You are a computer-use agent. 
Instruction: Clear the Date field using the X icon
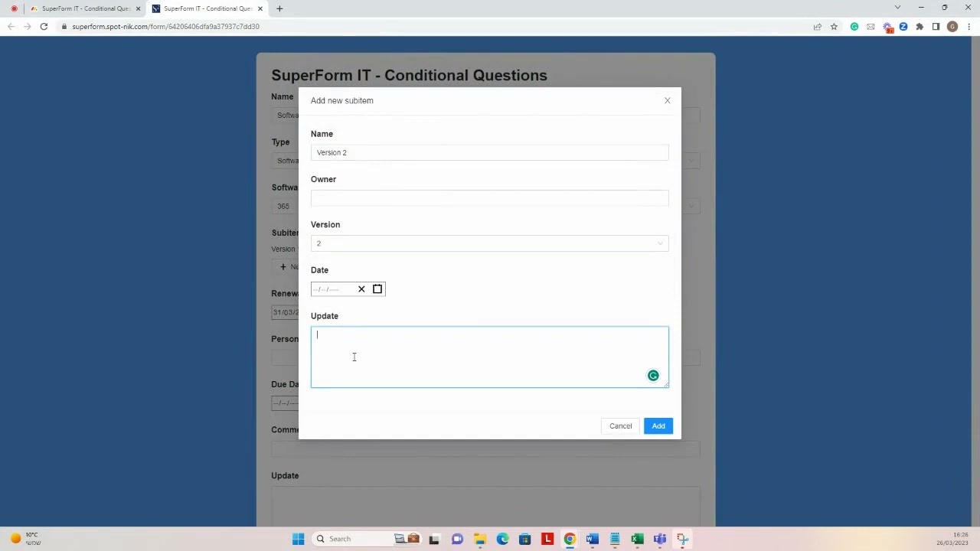point(361,289)
